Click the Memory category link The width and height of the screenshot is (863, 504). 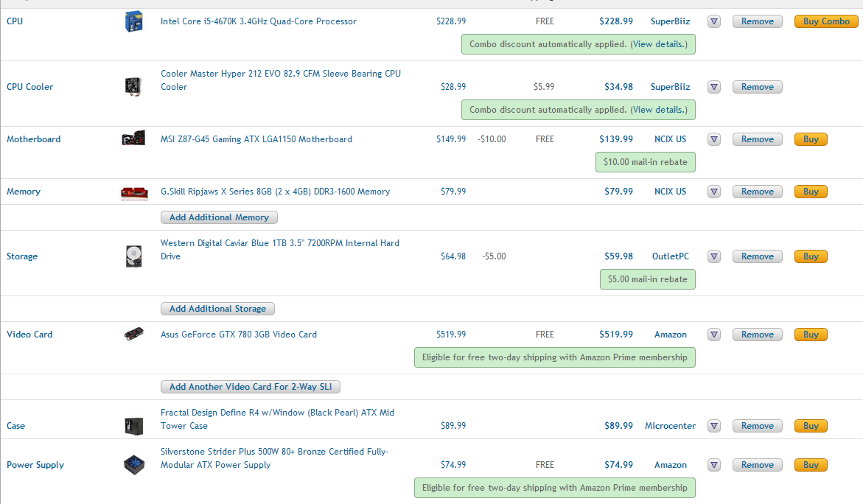point(23,192)
